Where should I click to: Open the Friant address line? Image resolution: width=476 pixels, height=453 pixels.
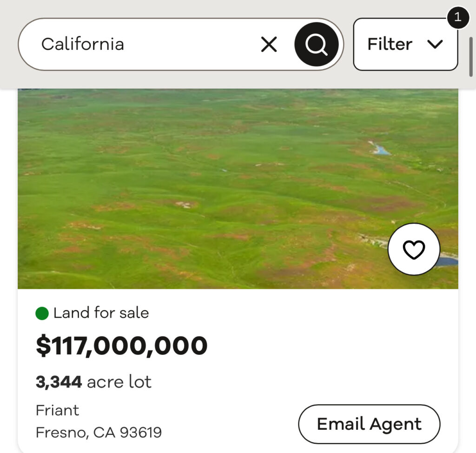(x=58, y=410)
